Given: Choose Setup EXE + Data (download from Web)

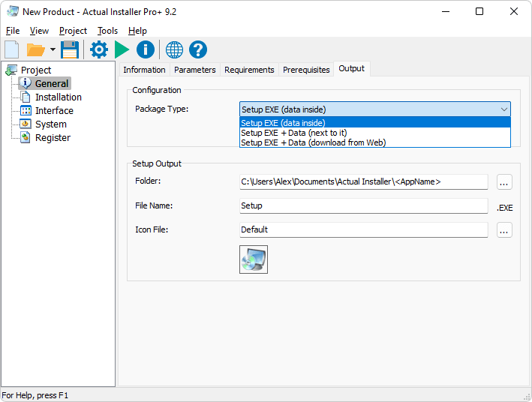Looking at the screenshot, I should click(375, 142).
